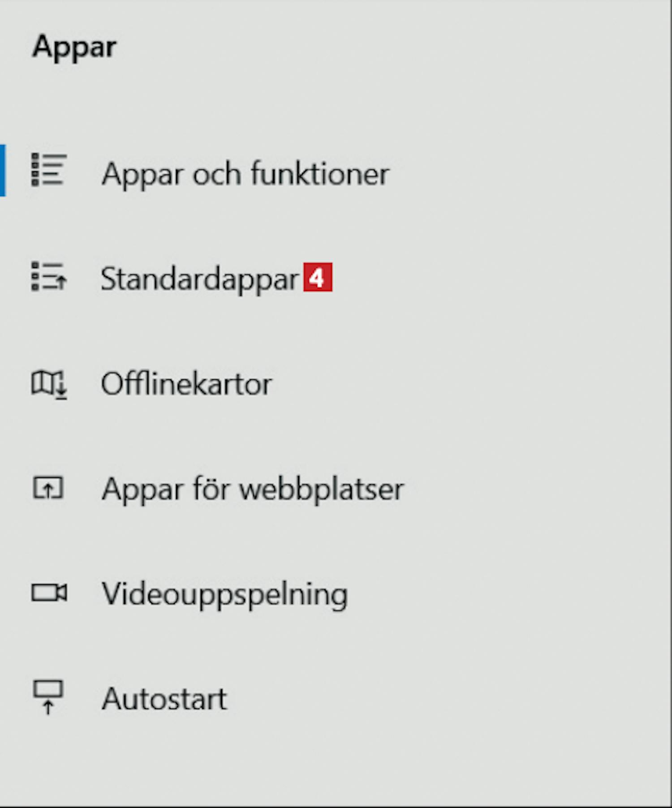The height and width of the screenshot is (808, 672).
Task: Click the red 4 badge next to Standardappar
Action: coord(318,277)
